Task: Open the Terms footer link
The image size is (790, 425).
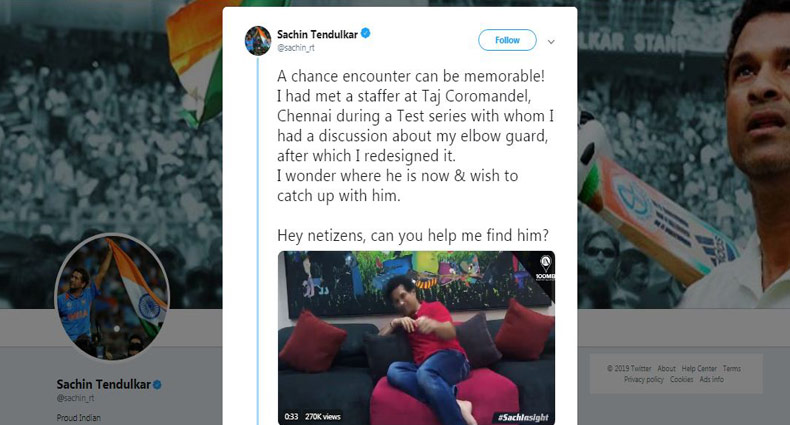Action: 732,369
